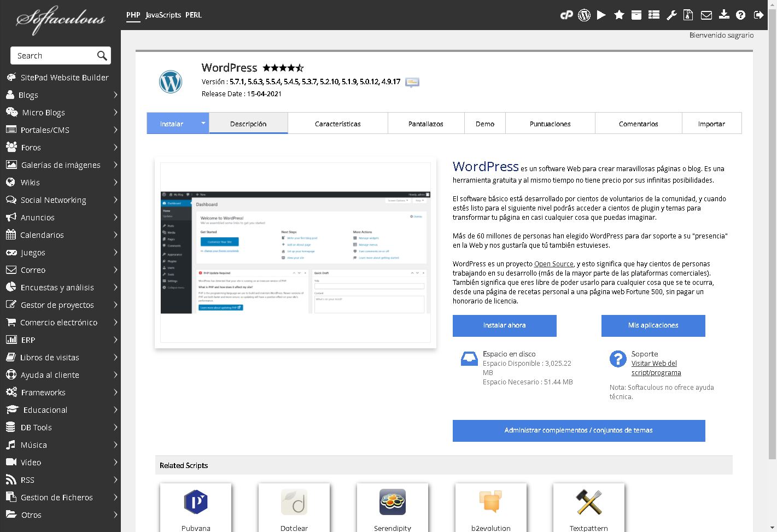The image size is (777, 532).
Task: Click Instalar ahora button
Action: coord(505,325)
